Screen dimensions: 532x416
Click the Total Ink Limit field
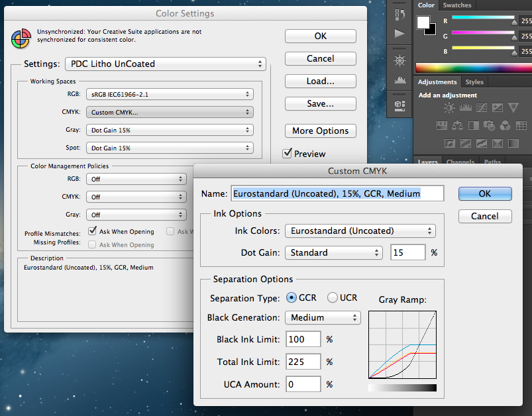pos(303,362)
